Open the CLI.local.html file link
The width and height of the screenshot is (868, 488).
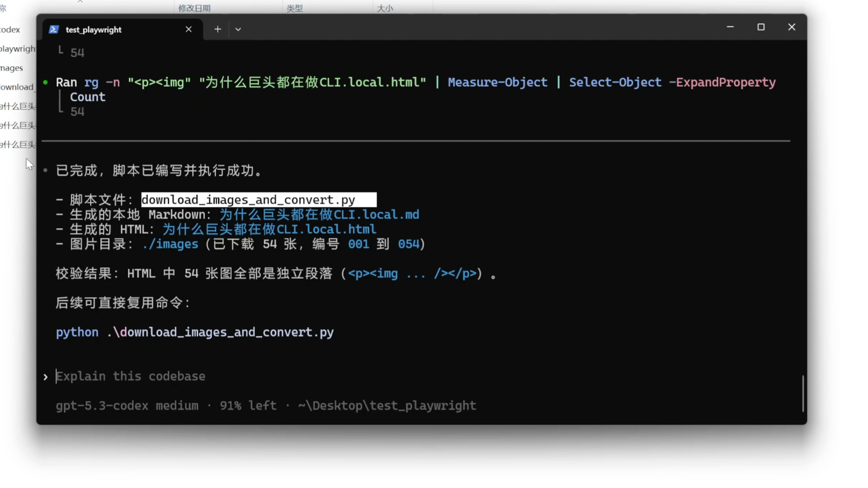click(269, 229)
